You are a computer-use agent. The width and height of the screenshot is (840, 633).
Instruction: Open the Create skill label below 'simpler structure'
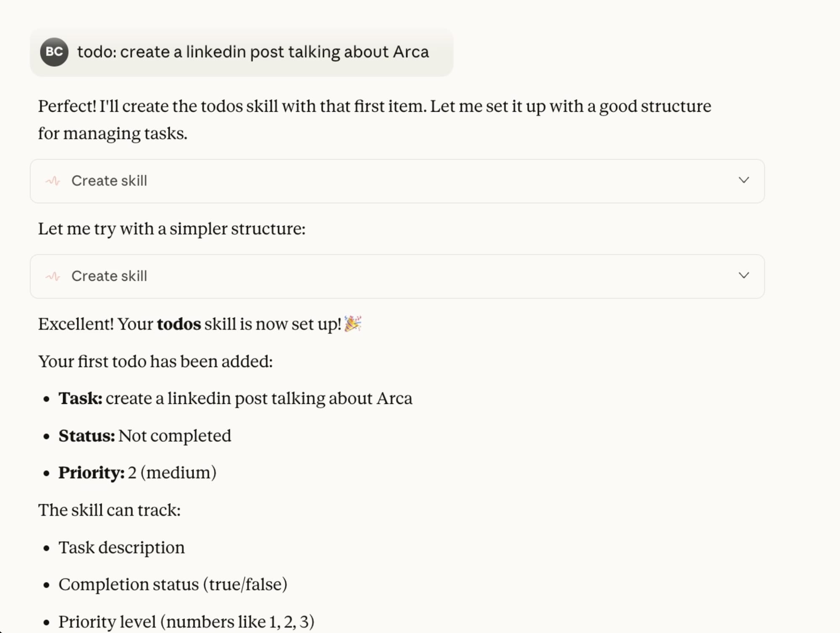tap(109, 276)
